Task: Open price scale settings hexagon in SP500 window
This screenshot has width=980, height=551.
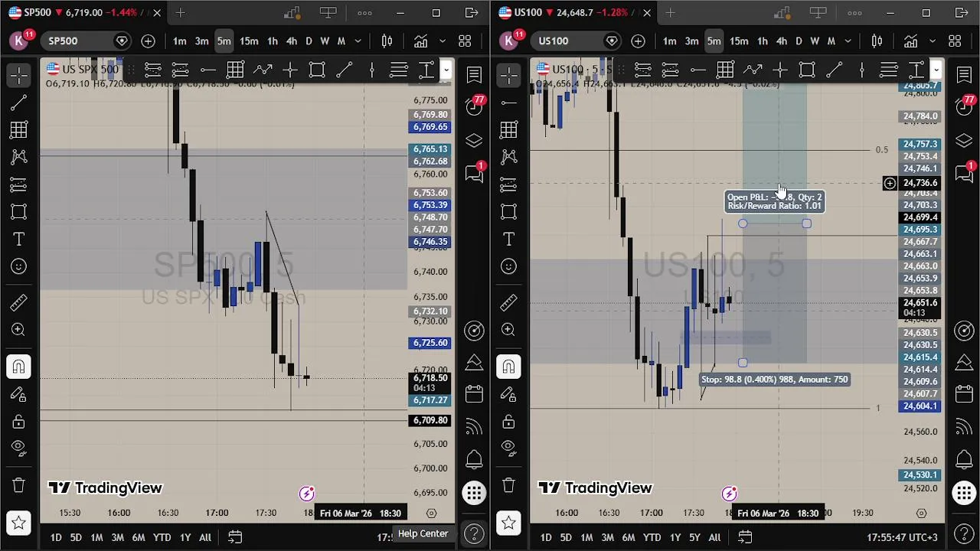Action: coord(431,514)
